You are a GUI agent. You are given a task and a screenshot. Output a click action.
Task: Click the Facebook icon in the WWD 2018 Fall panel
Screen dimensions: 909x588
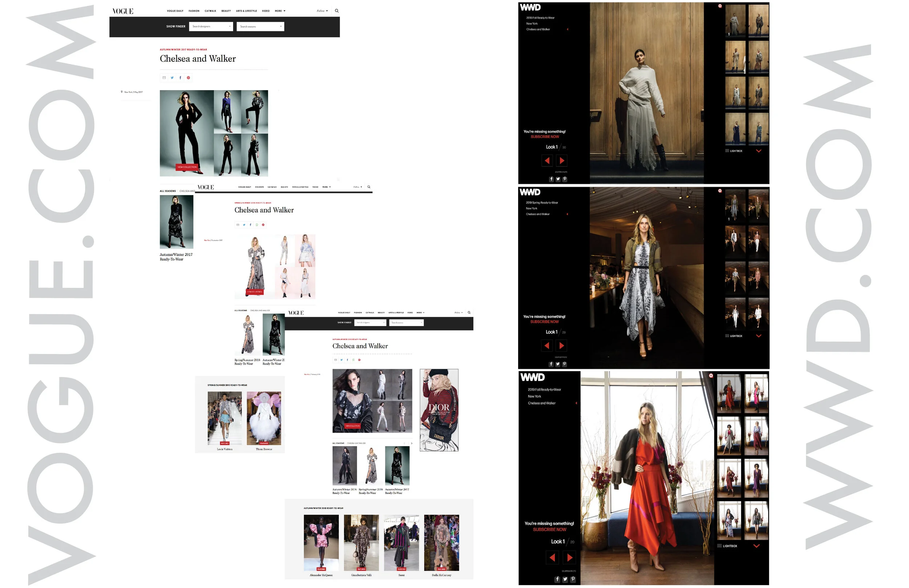point(551,179)
